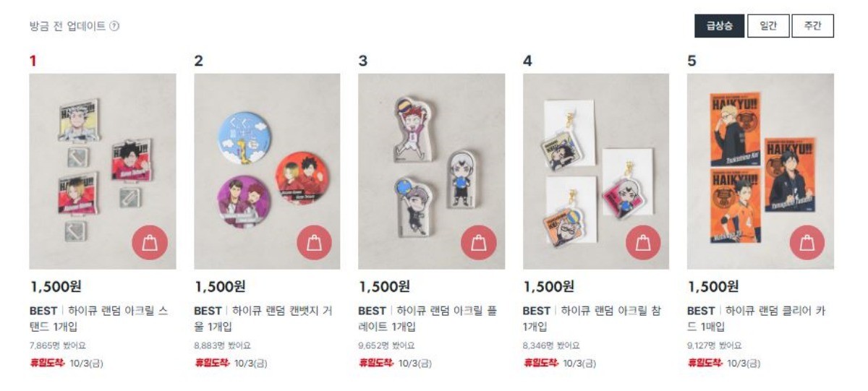Screen dimensions: 868x391
Task: Open 하이큐 랜덤 아크릴 참 1개입 link
Action: click(592, 318)
